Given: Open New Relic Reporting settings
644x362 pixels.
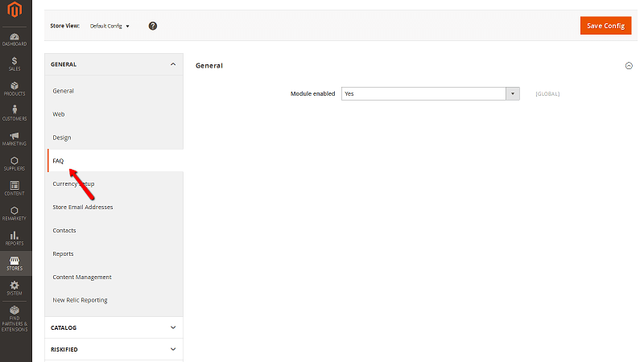Looking at the screenshot, I should coord(80,300).
